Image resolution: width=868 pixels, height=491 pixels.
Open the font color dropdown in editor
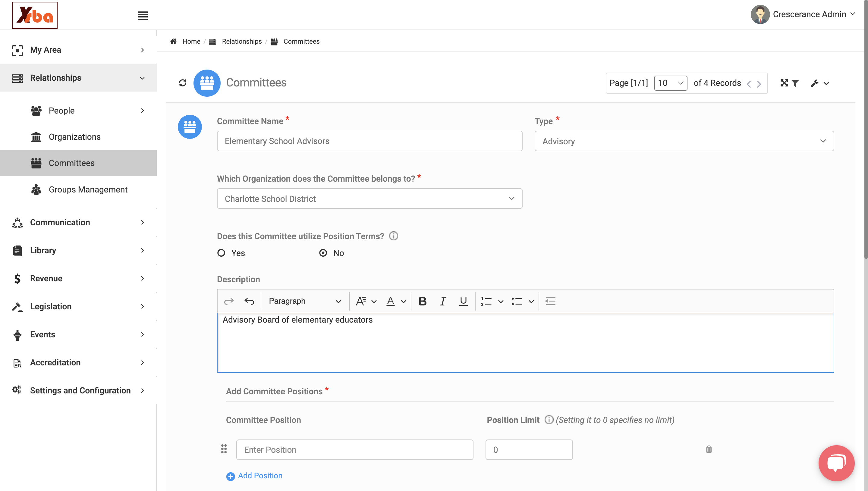click(x=396, y=301)
